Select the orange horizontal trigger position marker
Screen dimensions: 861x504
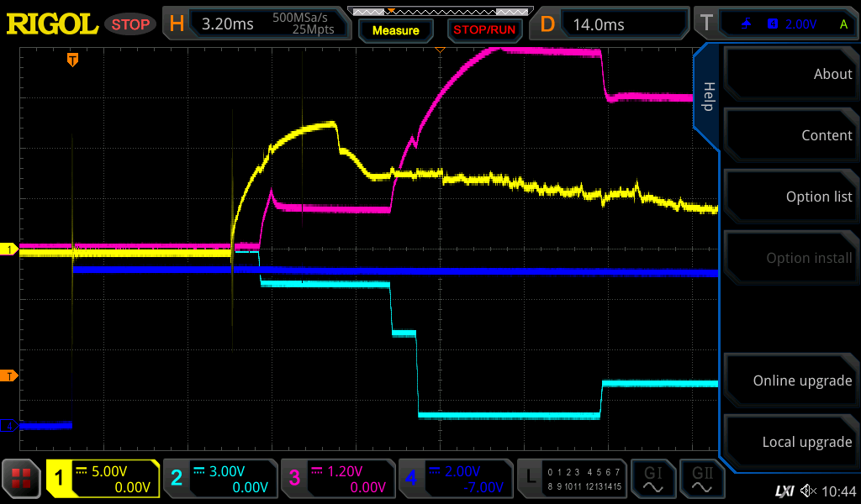[x=73, y=60]
